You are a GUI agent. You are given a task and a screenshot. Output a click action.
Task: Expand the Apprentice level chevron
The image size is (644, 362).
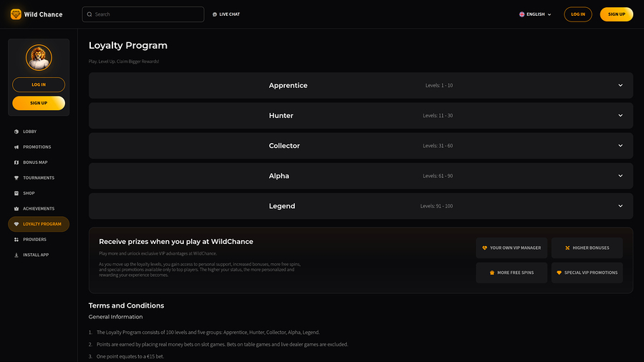(x=620, y=85)
